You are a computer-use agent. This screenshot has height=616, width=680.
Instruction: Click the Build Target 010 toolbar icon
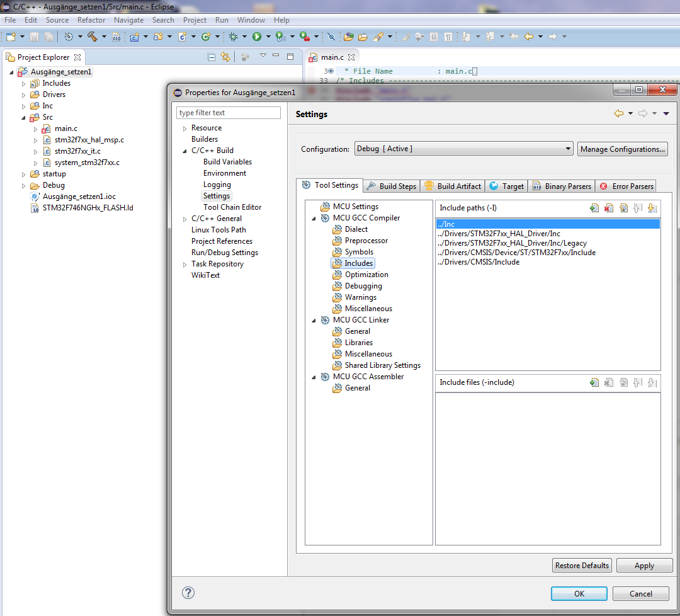click(x=116, y=37)
